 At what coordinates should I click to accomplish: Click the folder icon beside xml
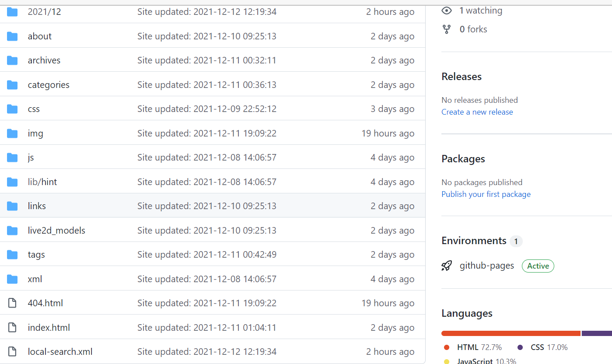pos(12,279)
